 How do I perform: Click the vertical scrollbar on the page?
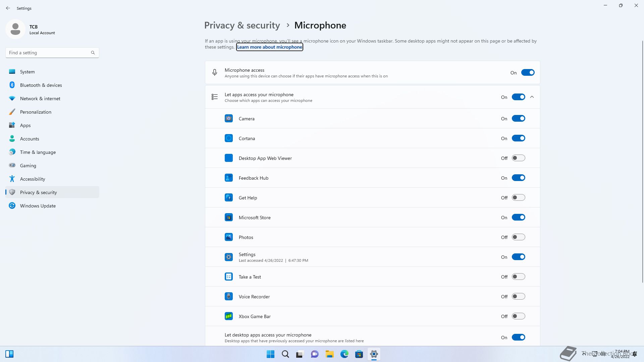click(x=643, y=161)
